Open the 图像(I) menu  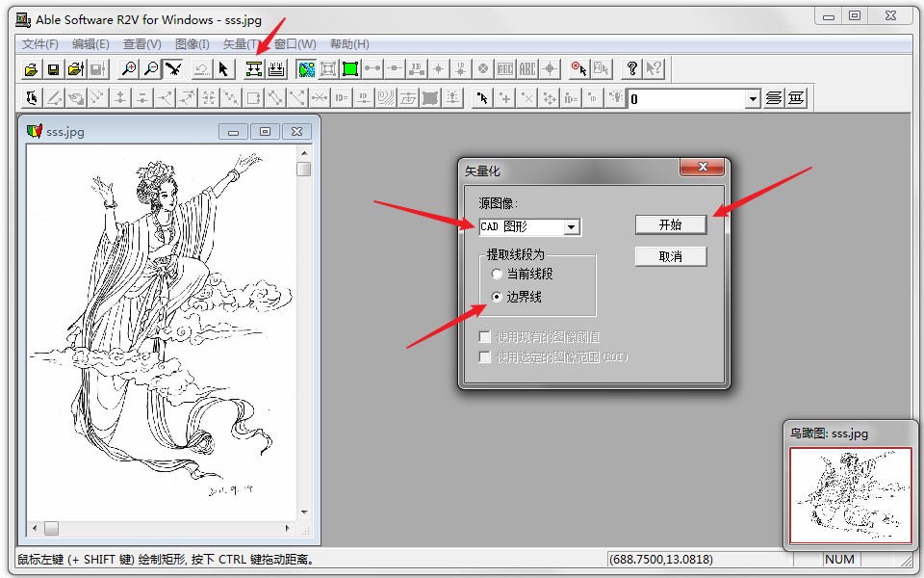coord(192,44)
